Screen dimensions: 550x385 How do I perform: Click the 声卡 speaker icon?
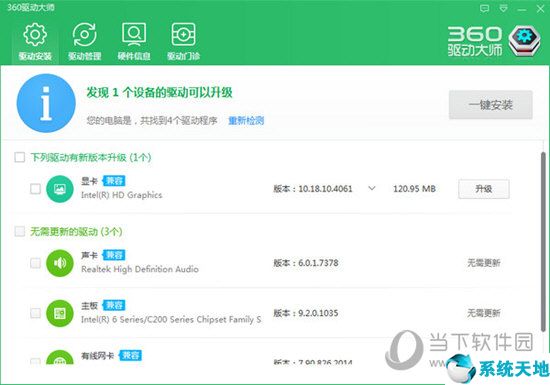pyautogui.click(x=60, y=263)
